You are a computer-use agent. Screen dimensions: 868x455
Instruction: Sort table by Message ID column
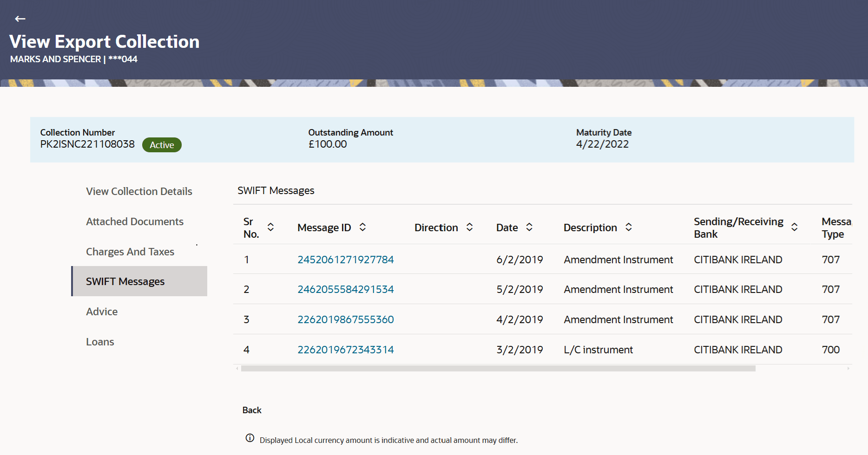[362, 227]
